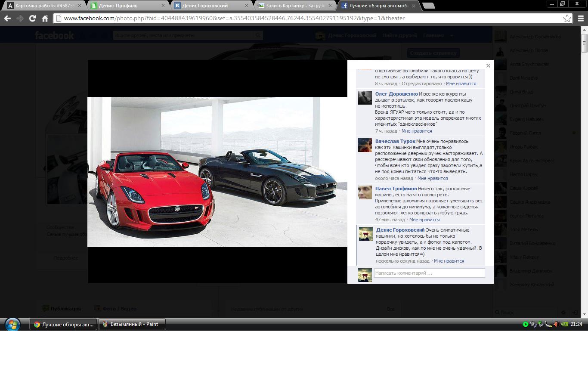Bookmark this page with the star icon

pyautogui.click(x=567, y=19)
